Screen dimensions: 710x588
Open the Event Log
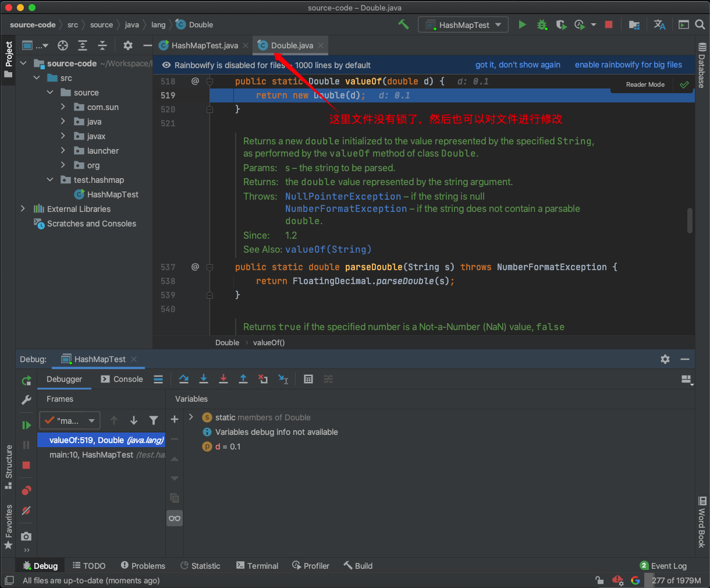pyautogui.click(x=663, y=566)
